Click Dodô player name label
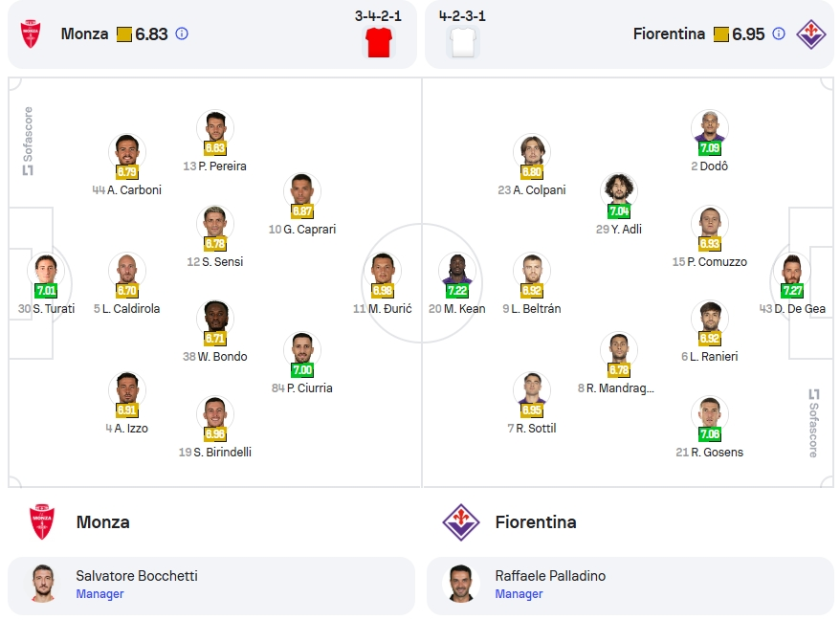This screenshot has height=620, width=840. [714, 166]
